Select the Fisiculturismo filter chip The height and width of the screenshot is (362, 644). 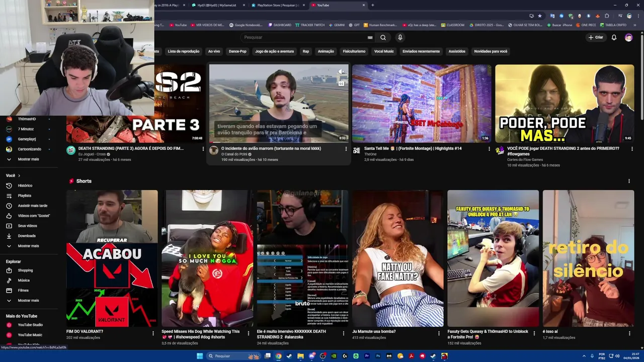tap(354, 51)
